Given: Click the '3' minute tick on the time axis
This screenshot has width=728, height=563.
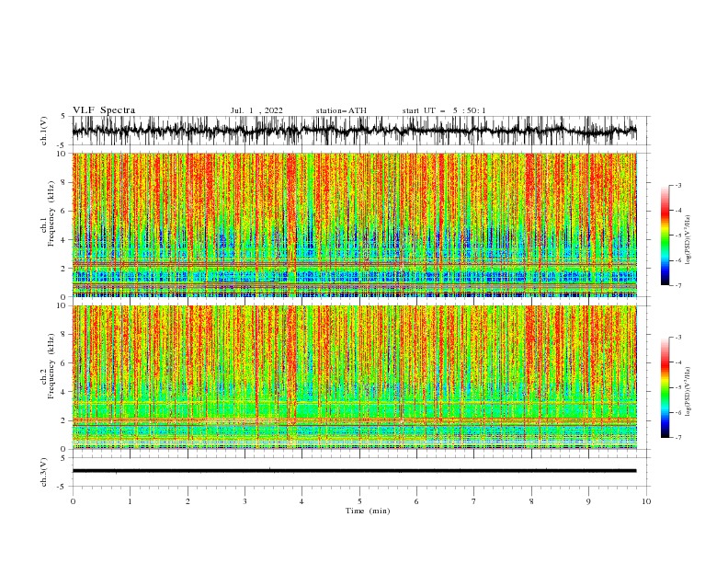Looking at the screenshot, I should pyautogui.click(x=245, y=501).
